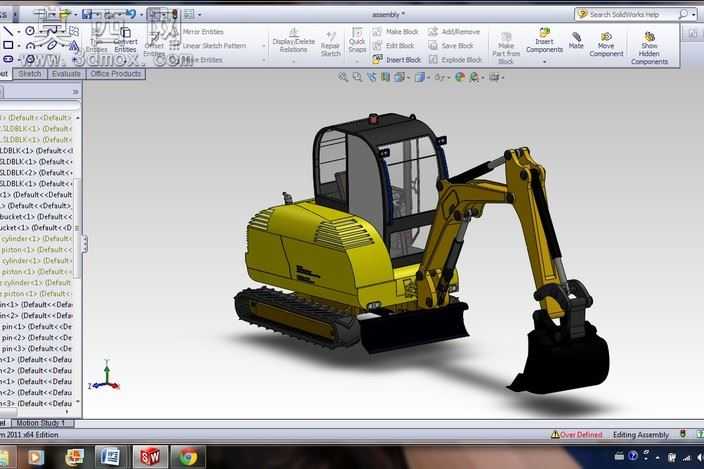Click the Save icon in quick access toolbar
Viewport: 704px width, 469px height.
(87, 14)
